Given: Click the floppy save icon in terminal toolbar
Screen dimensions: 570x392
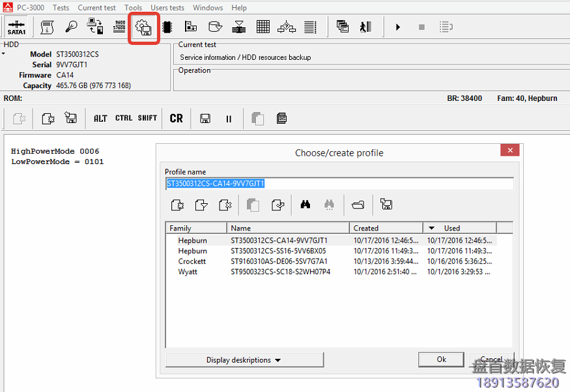Looking at the screenshot, I should point(205,119).
